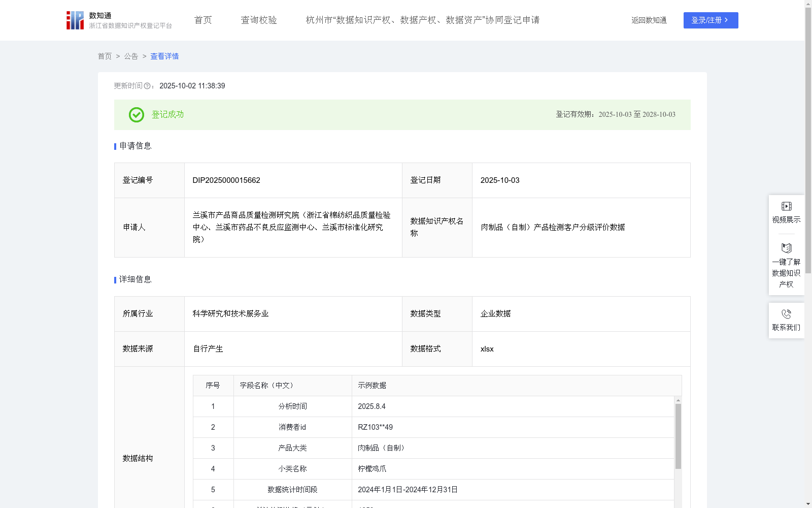This screenshot has width=812, height=508.
Task: Click the 小类名称 field name
Action: point(292,469)
